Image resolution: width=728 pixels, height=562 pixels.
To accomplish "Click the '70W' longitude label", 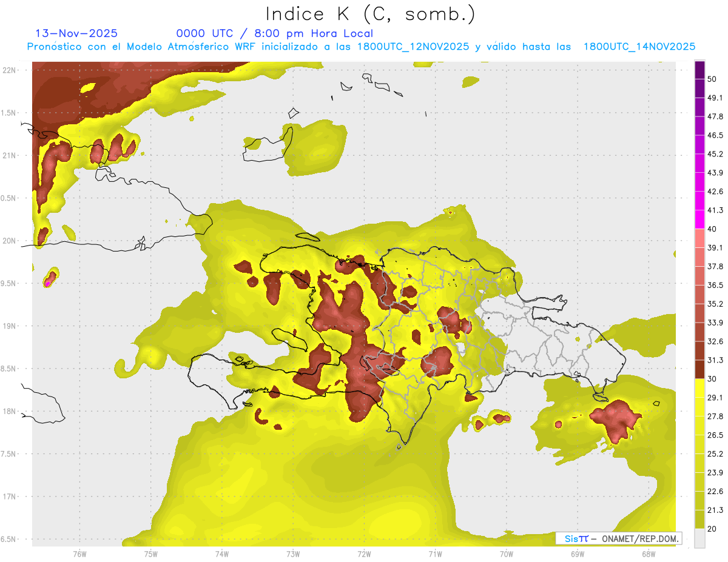I will point(506,554).
